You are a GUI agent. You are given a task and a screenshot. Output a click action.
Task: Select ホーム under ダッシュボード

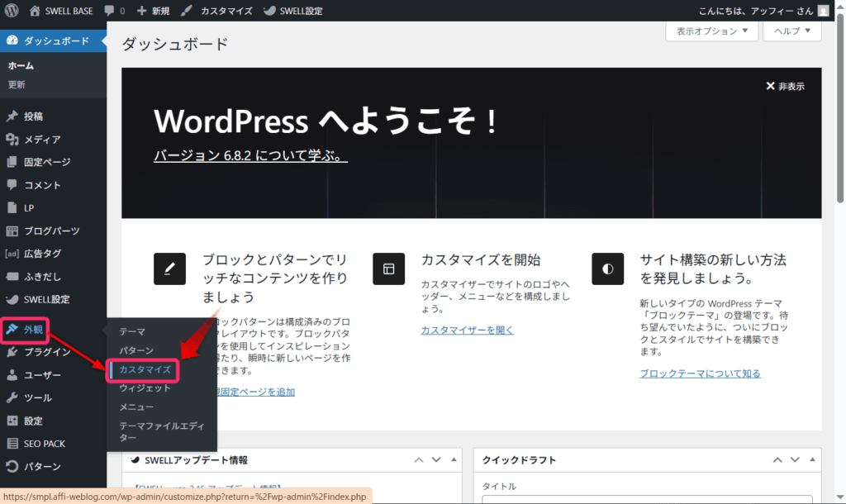tap(21, 65)
